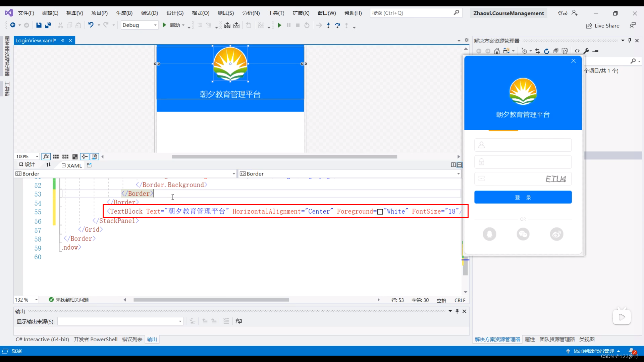Refresh Solution Explorer

click(547, 51)
